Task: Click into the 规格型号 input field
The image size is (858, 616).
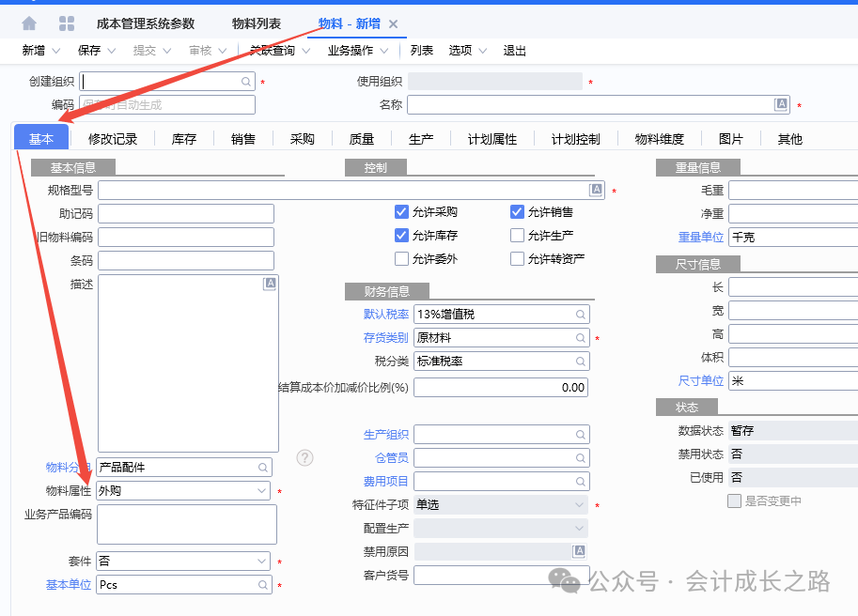Action: [343, 191]
